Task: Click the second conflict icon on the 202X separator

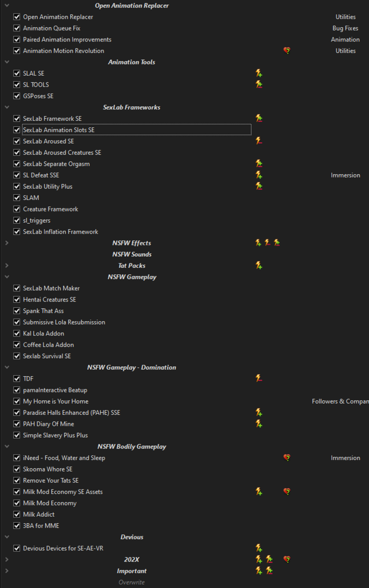Action: click(269, 560)
